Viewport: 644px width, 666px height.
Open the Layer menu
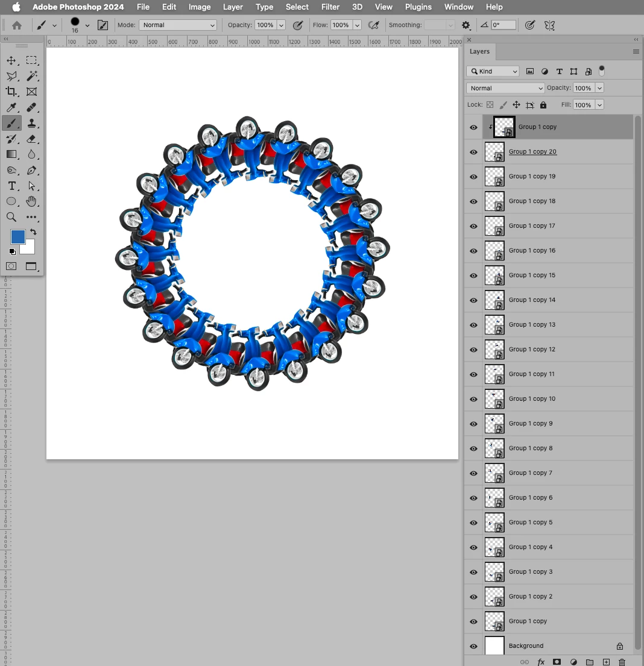233,7
